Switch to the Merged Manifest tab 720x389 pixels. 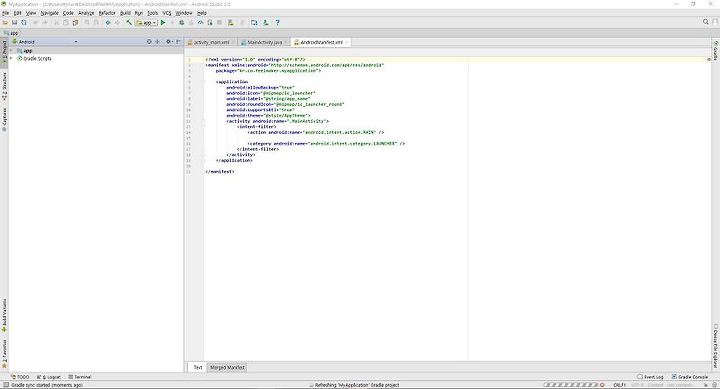point(228,367)
